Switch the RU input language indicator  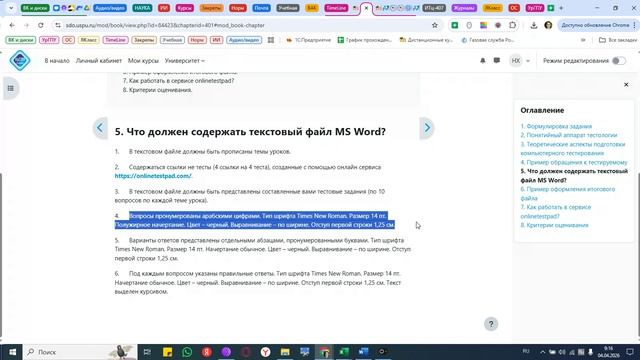[x=526, y=351]
